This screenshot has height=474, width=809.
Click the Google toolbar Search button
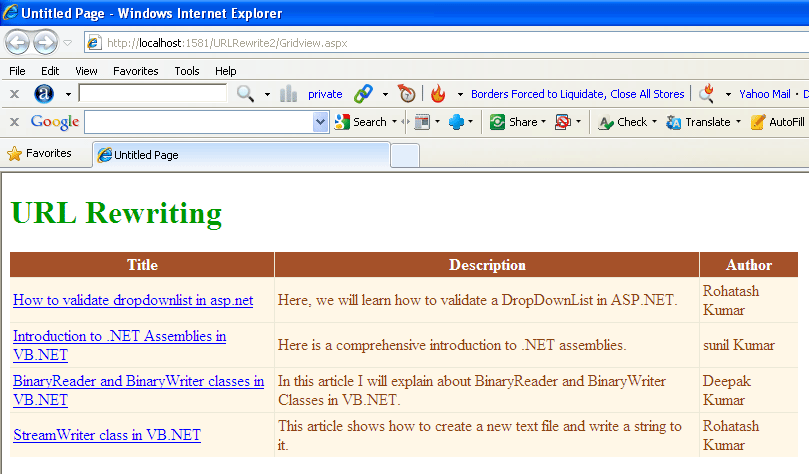(361, 122)
